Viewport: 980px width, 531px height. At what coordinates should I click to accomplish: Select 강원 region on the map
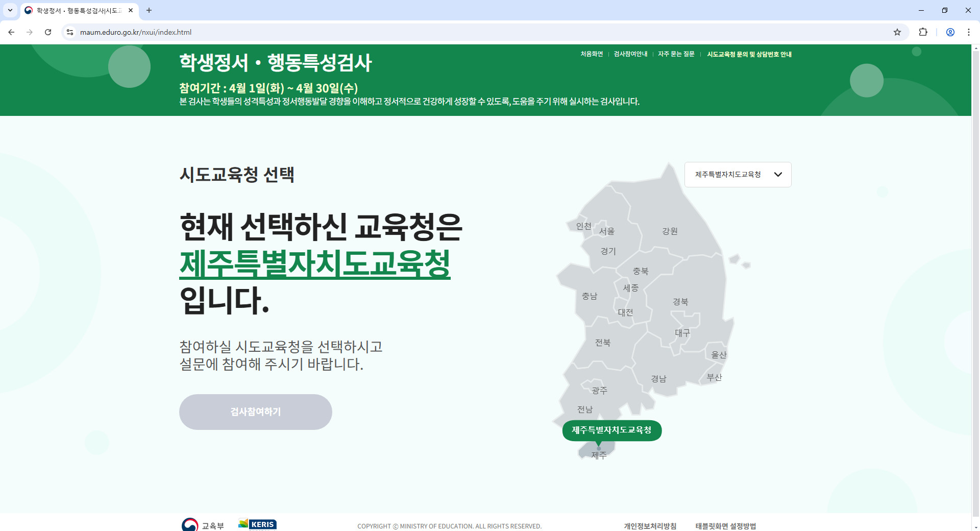670,231
